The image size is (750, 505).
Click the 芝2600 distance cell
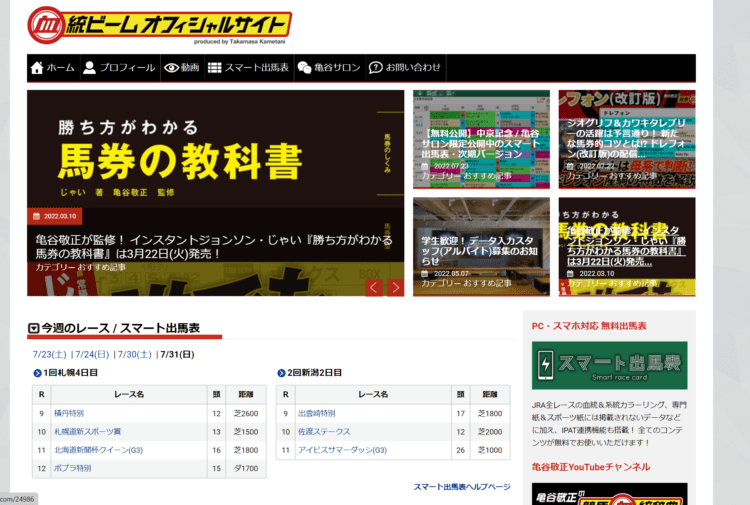pos(246,414)
